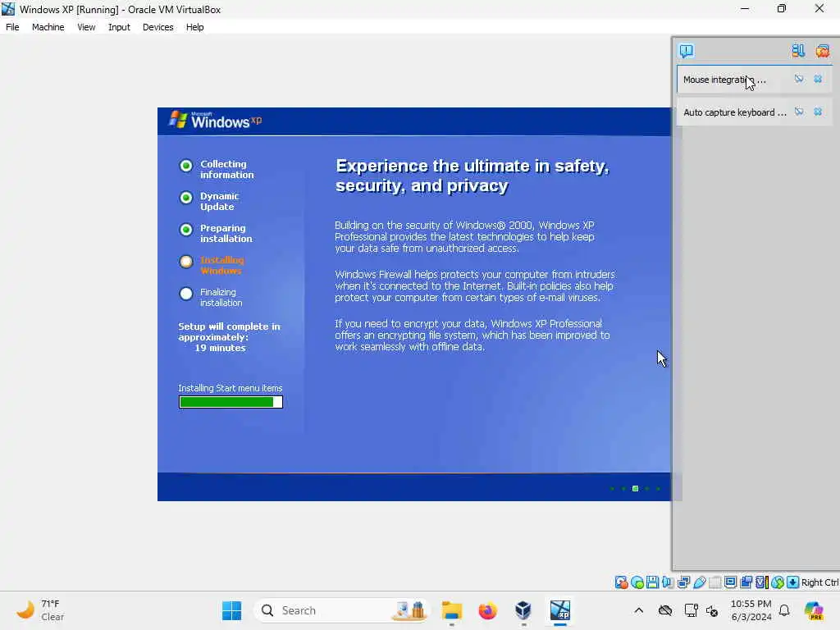
Task: Click the VirtualBox icon in title bar
Action: point(8,9)
